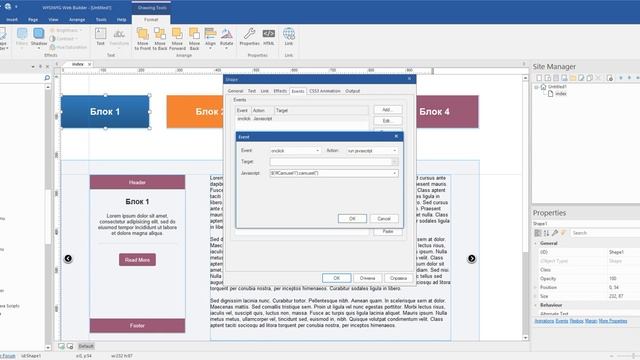The width and height of the screenshot is (640, 360).
Task: Expand the Position property row
Action: pos(536,287)
